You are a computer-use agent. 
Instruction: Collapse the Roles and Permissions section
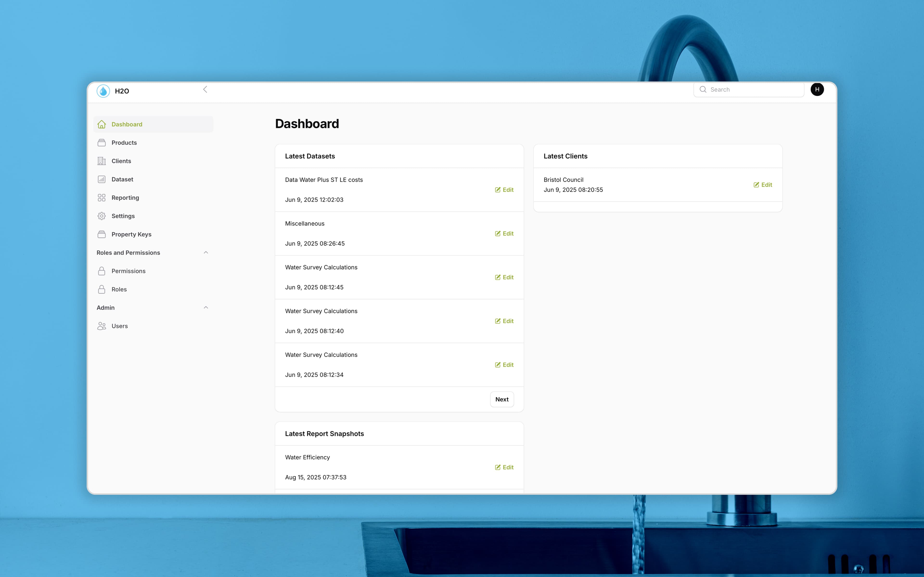[206, 253]
